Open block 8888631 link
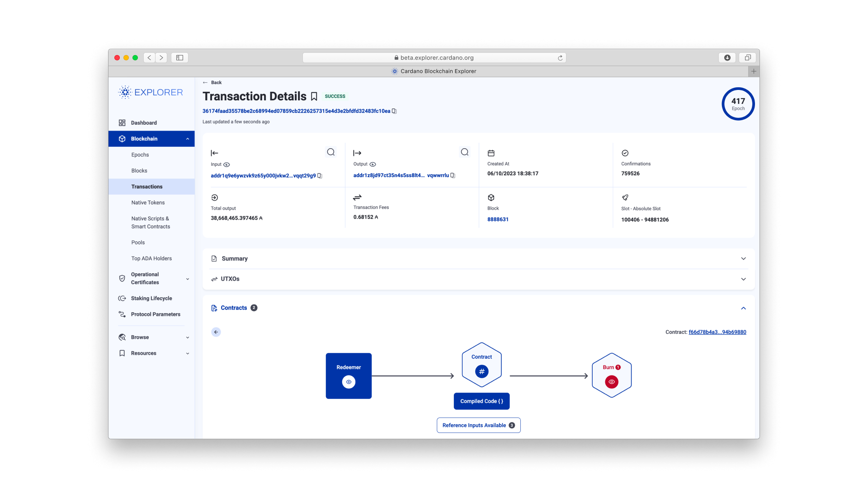The image size is (868, 488). (498, 220)
